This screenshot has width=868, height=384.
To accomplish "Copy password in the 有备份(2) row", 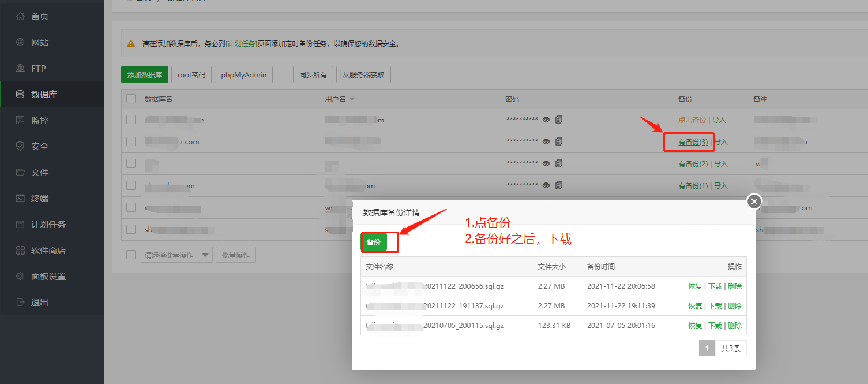I will [x=559, y=163].
